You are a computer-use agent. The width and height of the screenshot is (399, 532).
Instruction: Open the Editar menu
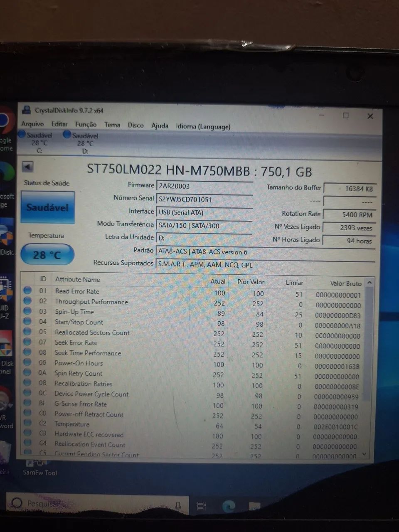[x=59, y=124]
